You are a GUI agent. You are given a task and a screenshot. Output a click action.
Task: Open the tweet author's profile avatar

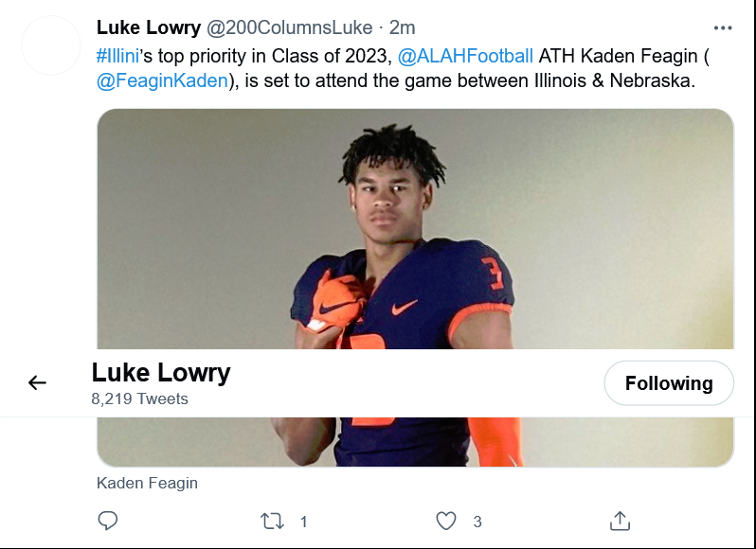point(51,44)
